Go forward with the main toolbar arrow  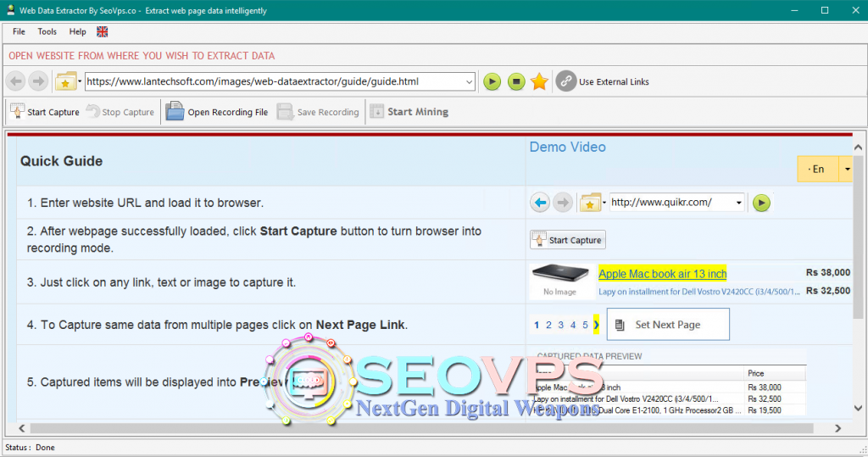tap(38, 81)
